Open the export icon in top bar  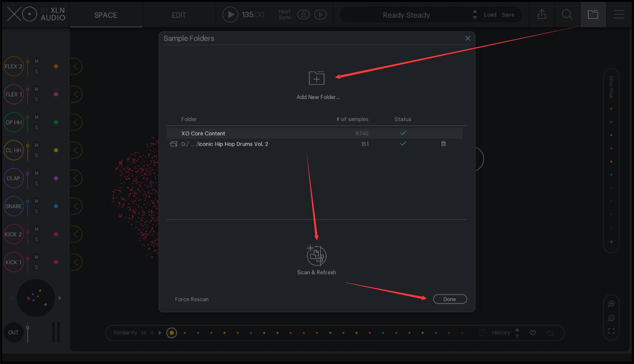pos(542,14)
